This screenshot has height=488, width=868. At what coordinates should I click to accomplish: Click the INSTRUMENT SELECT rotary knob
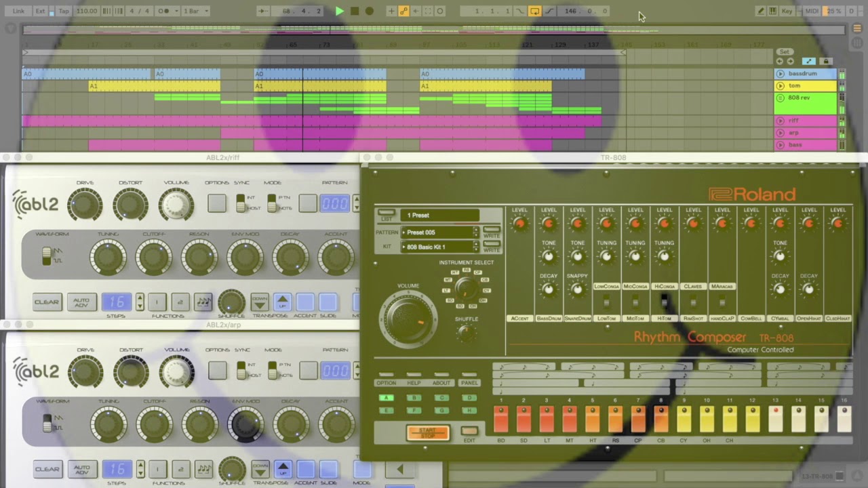tap(466, 289)
